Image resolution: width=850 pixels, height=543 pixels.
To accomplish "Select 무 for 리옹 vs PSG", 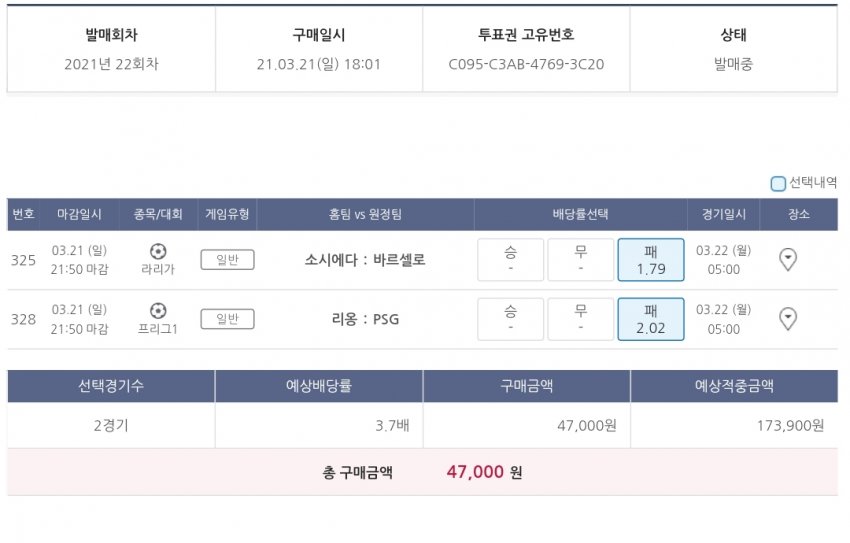I will [581, 319].
